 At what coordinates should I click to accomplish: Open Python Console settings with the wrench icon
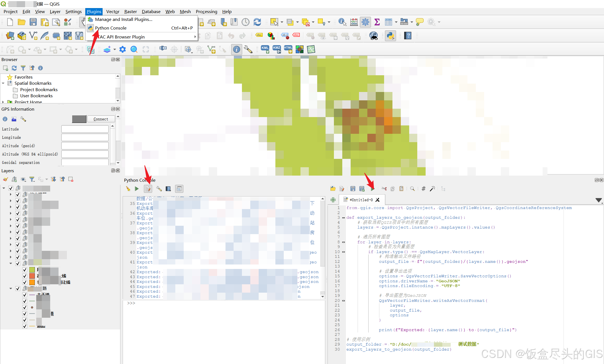159,189
